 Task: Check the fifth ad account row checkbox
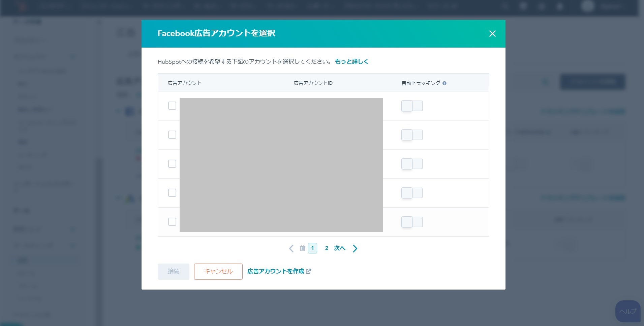pos(172,222)
